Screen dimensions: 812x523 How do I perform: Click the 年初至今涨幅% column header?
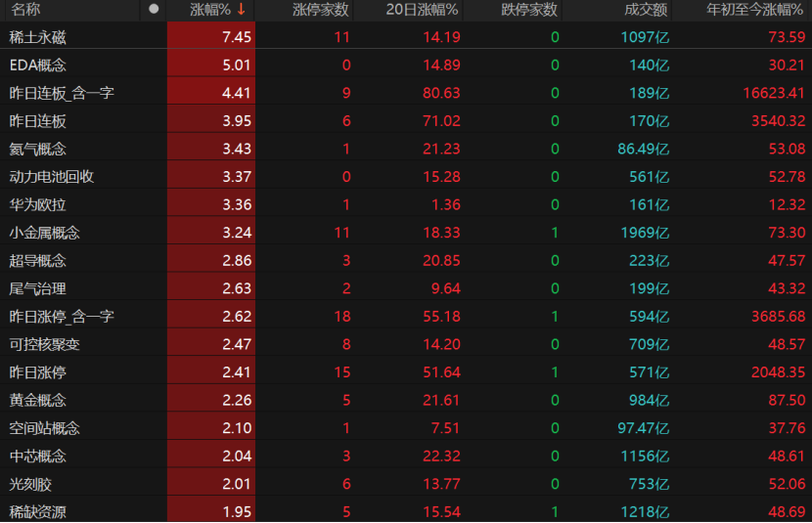pos(754,10)
